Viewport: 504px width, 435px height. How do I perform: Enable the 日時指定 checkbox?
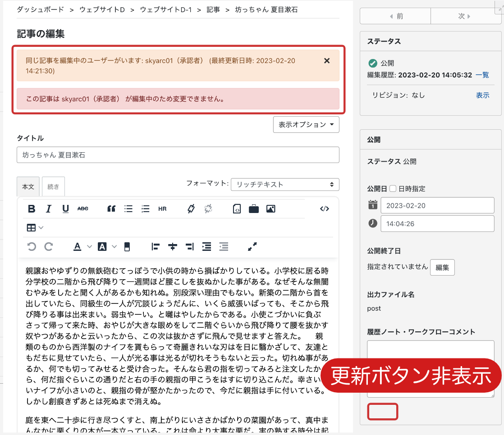coord(393,189)
